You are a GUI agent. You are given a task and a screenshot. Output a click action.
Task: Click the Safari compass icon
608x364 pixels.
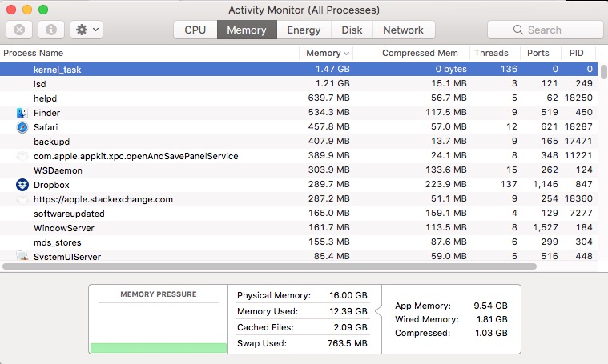22,127
